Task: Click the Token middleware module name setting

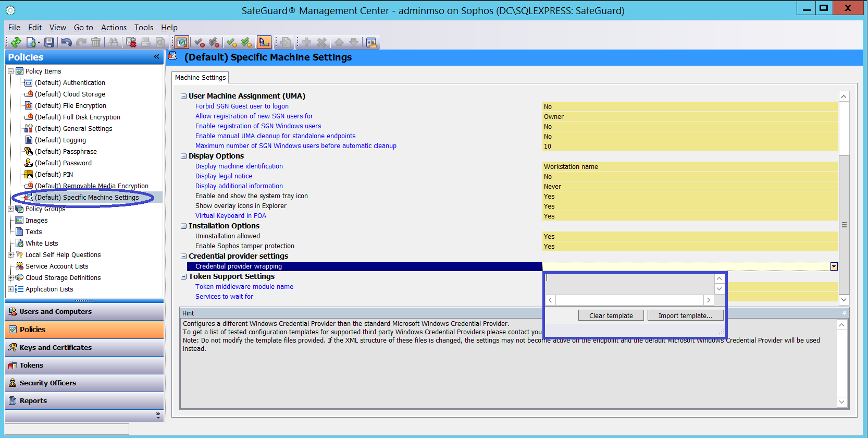Action: (244, 287)
